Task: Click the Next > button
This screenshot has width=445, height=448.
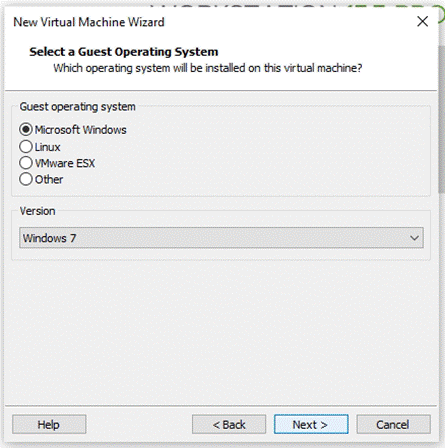Action: [x=311, y=424]
